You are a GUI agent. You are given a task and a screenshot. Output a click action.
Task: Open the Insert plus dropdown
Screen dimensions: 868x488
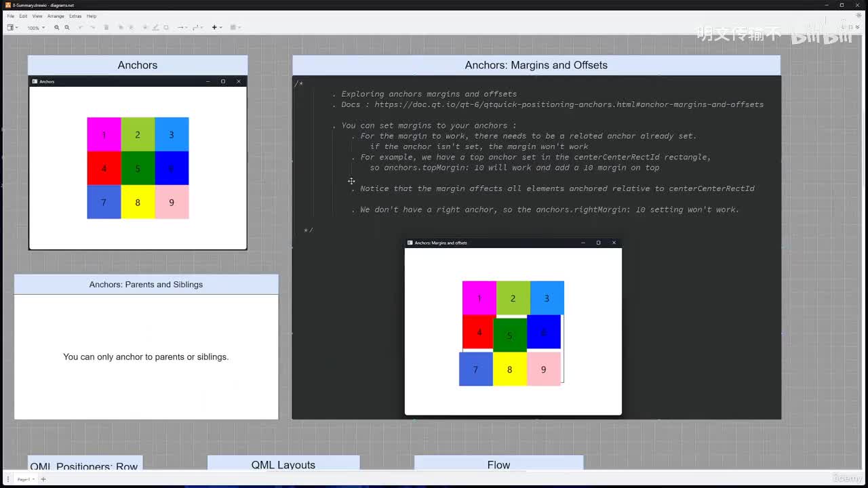(216, 28)
